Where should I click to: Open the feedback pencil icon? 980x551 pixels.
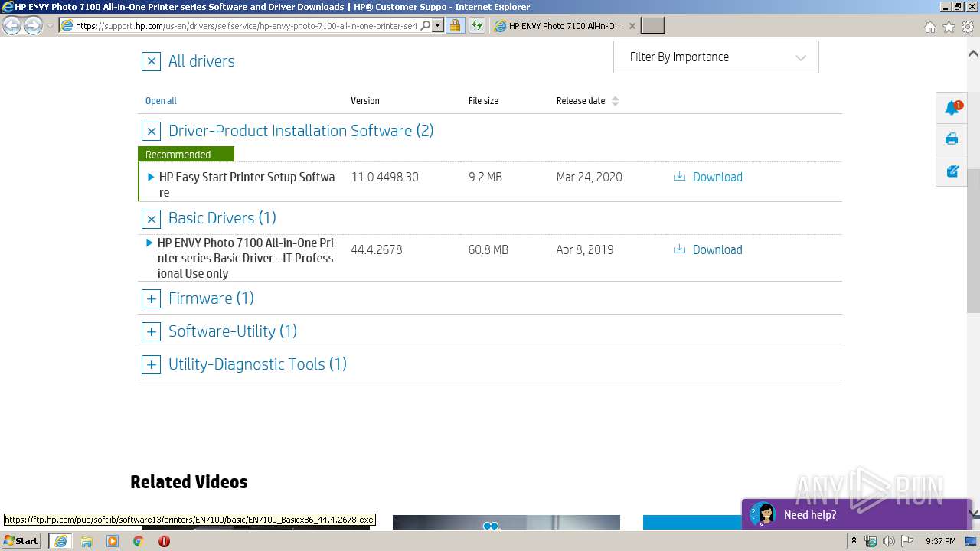(x=952, y=171)
